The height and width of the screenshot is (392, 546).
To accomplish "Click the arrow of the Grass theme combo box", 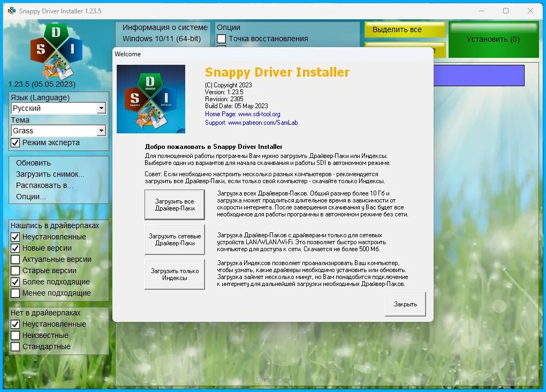I will click(x=101, y=131).
